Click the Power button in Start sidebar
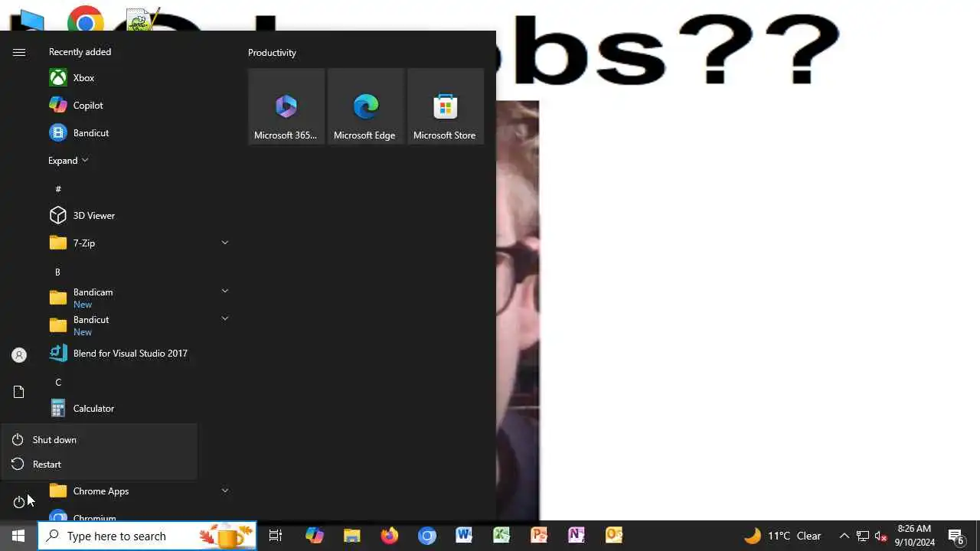This screenshot has width=980, height=551. [18, 502]
